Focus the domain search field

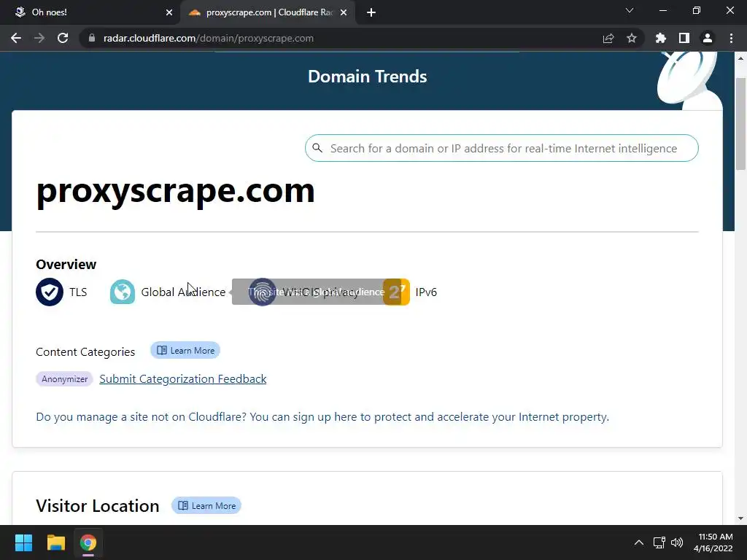[x=502, y=148]
